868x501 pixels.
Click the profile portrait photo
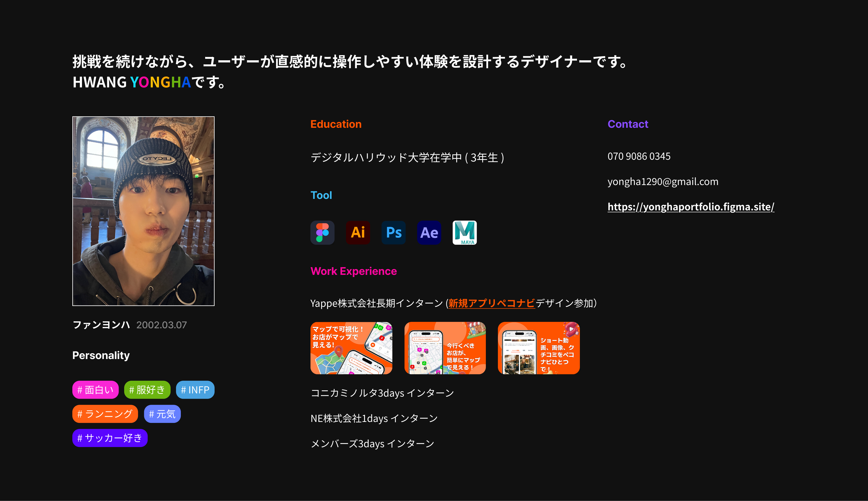(143, 211)
